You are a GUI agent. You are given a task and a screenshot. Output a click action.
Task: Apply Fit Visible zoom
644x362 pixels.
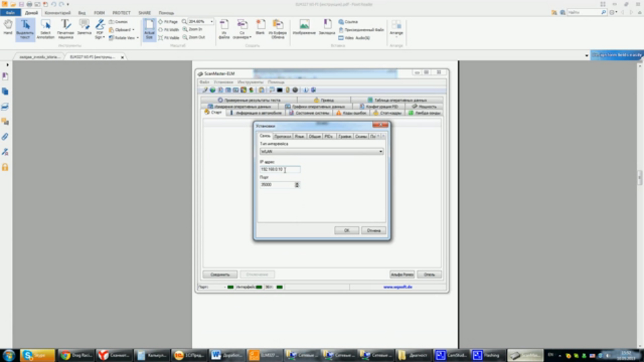(x=169, y=38)
